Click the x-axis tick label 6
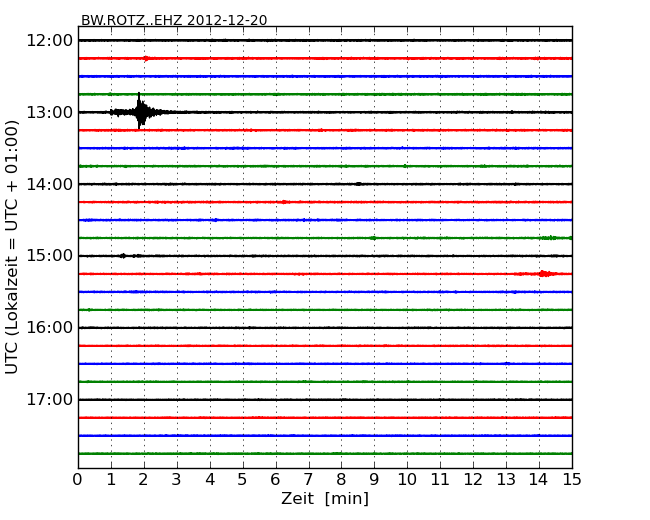650x520 pixels. pos(275,479)
